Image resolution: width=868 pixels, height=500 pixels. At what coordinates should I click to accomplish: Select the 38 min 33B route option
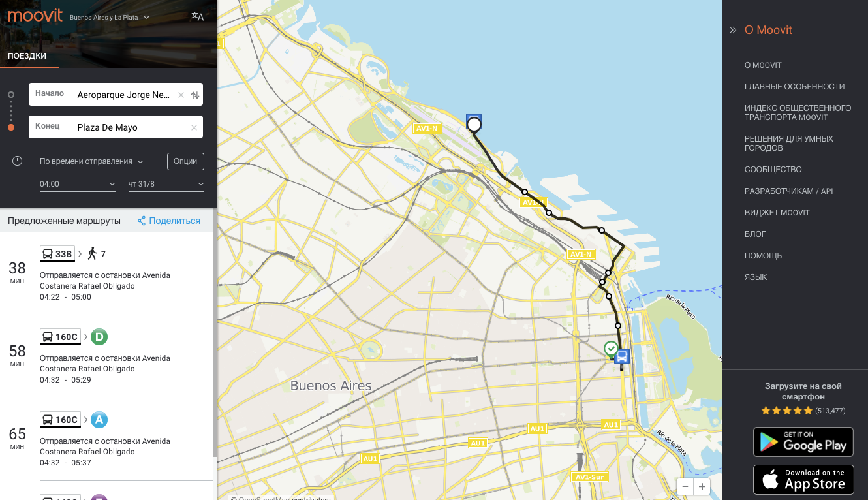click(107, 273)
